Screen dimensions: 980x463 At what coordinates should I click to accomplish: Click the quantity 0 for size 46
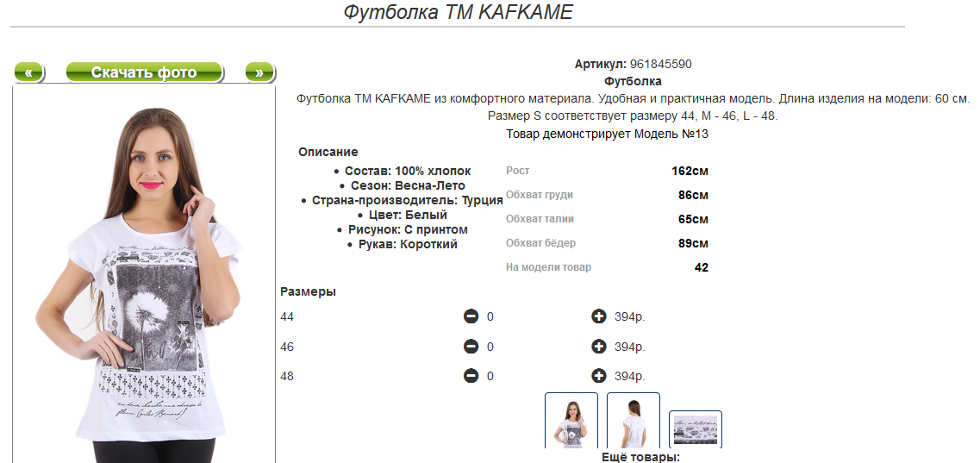pyautogui.click(x=490, y=347)
